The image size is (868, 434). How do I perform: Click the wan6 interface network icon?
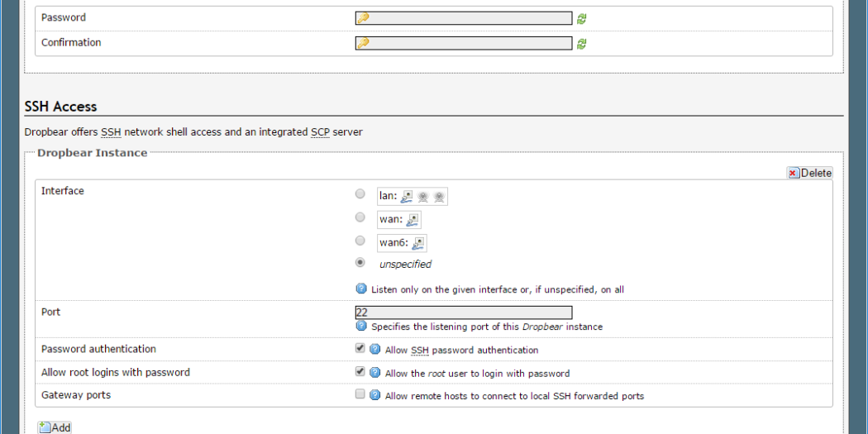(x=419, y=243)
